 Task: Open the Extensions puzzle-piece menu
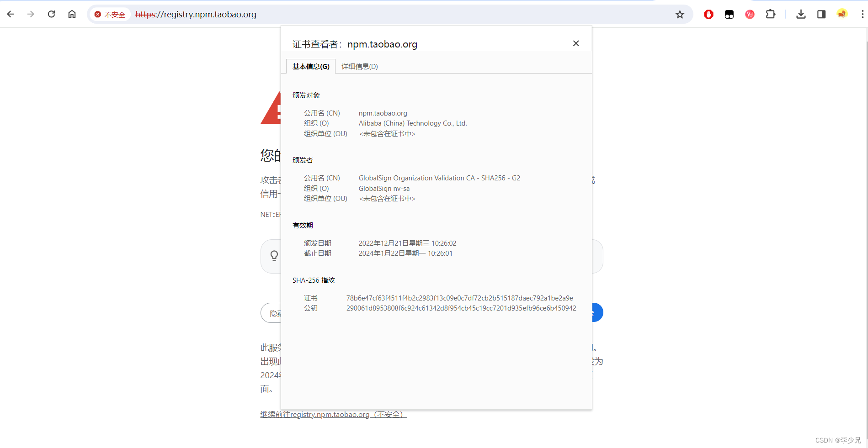coord(771,14)
